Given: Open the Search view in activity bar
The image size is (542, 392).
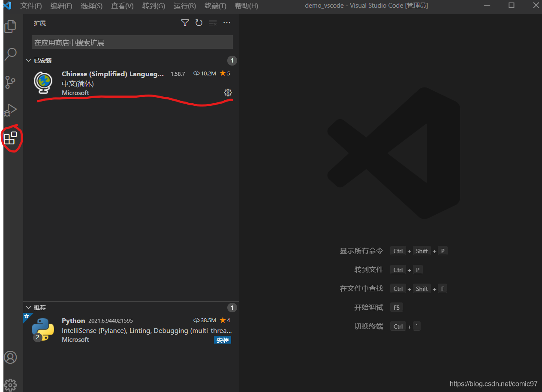Looking at the screenshot, I should [10, 54].
